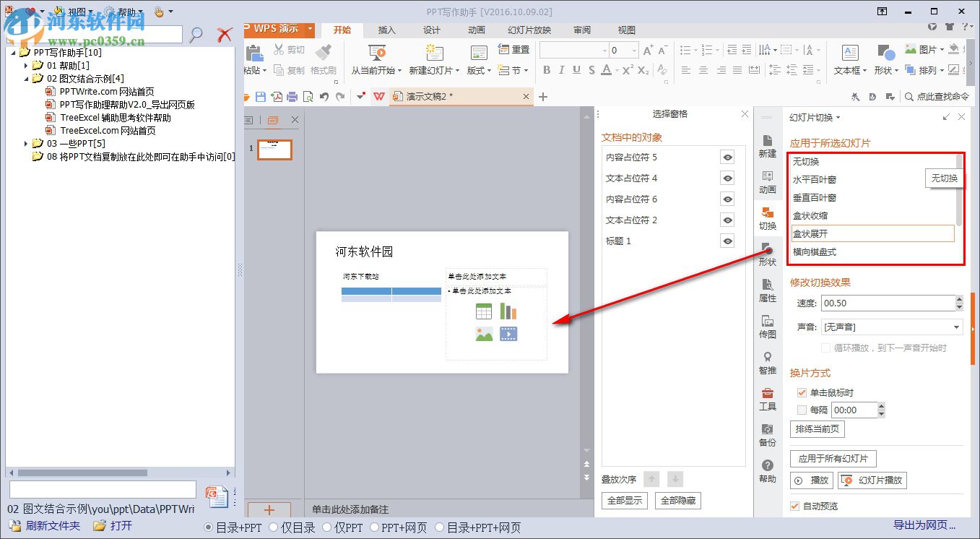The height and width of the screenshot is (539, 980).
Task: Click the Text Box (文本框) icon
Action: pyautogui.click(x=850, y=53)
